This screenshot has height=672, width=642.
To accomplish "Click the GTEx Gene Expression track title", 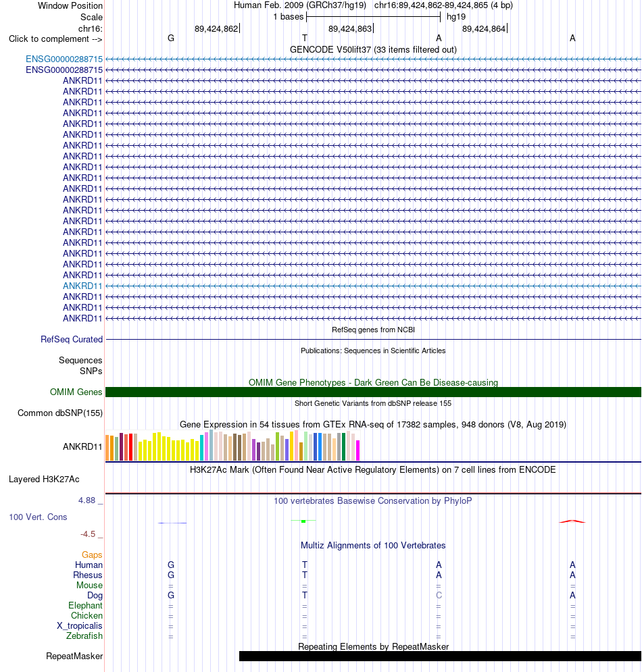I will [373, 424].
